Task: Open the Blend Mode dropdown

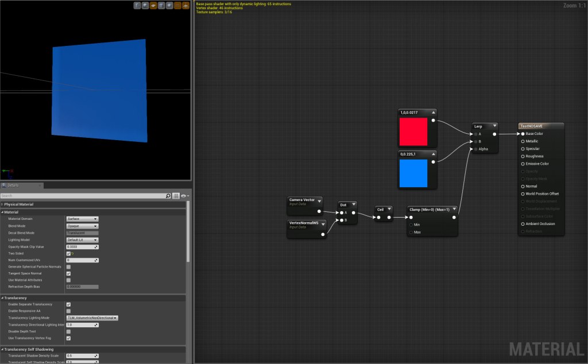Action: [82, 226]
